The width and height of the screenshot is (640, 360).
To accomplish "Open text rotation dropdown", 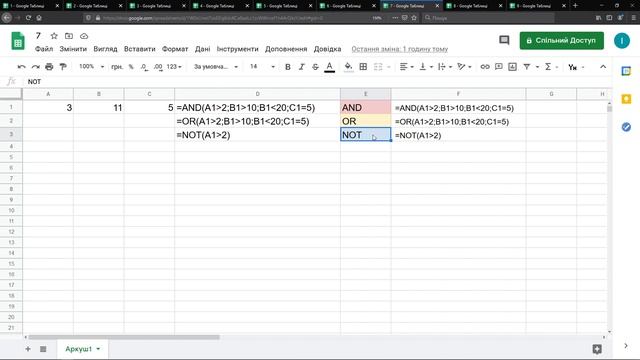I will [x=464, y=67].
